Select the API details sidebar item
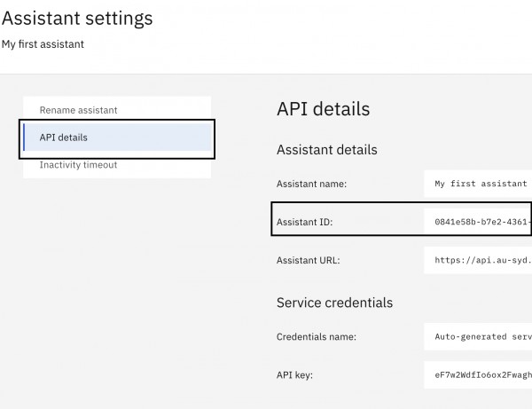Screen dimensions: 532x409 [x=117, y=138]
